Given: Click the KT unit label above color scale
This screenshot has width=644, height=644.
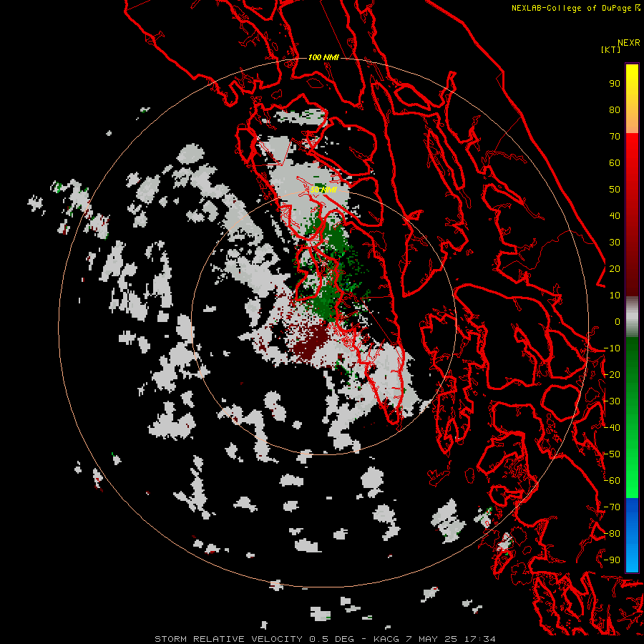Looking at the screenshot, I should [610, 49].
